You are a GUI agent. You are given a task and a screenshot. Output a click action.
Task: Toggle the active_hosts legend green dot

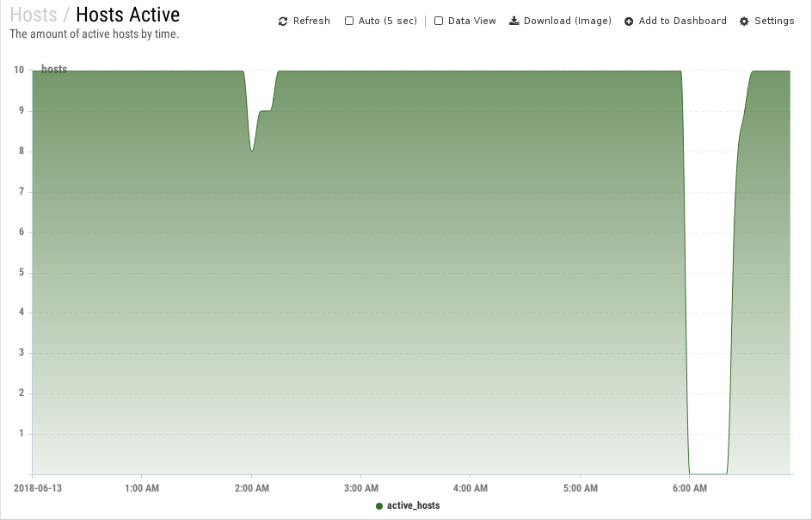(379, 506)
